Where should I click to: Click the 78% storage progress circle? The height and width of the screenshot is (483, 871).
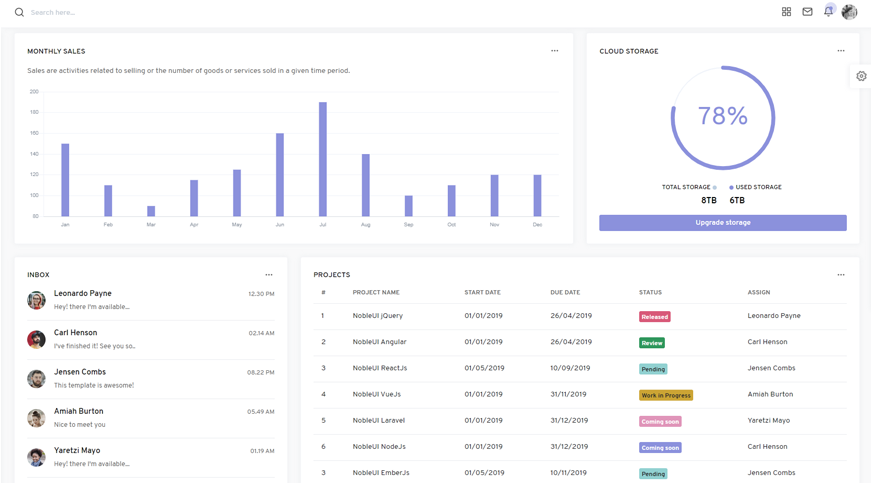point(722,117)
